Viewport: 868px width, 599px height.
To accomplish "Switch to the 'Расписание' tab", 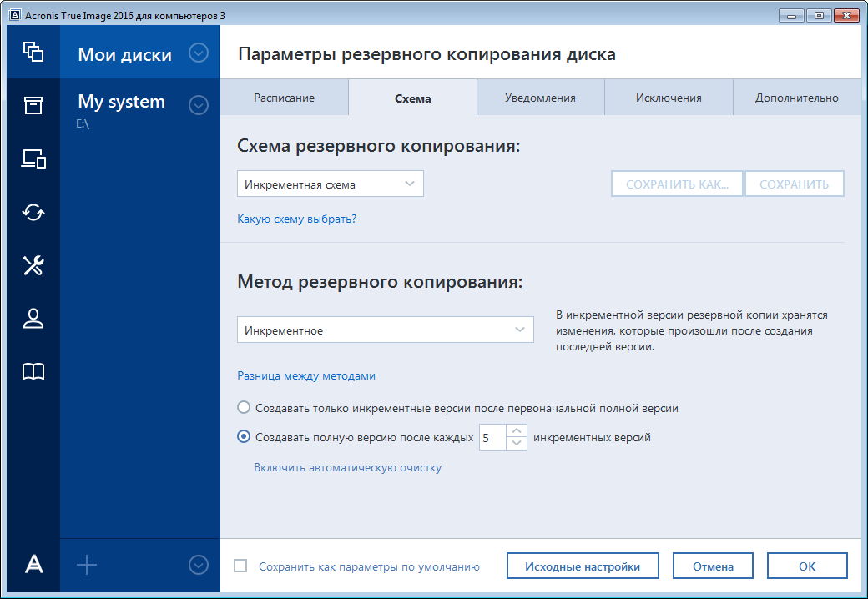I will pos(285,97).
